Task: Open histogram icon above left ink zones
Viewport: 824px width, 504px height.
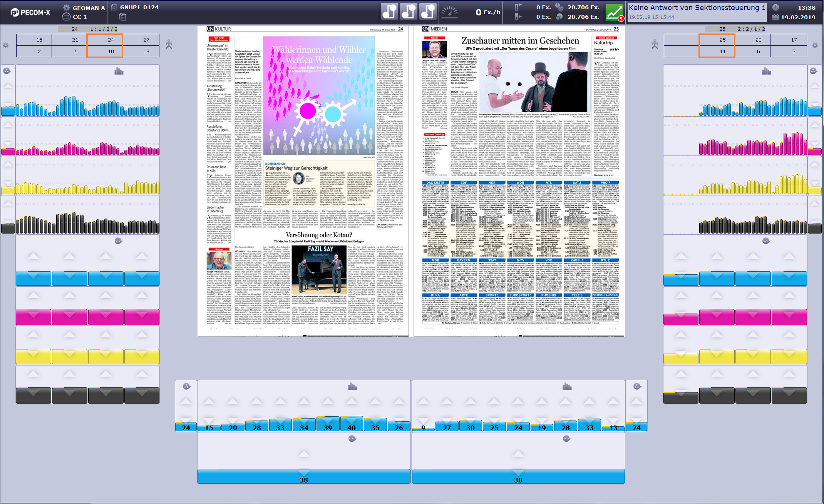Action: click(119, 71)
